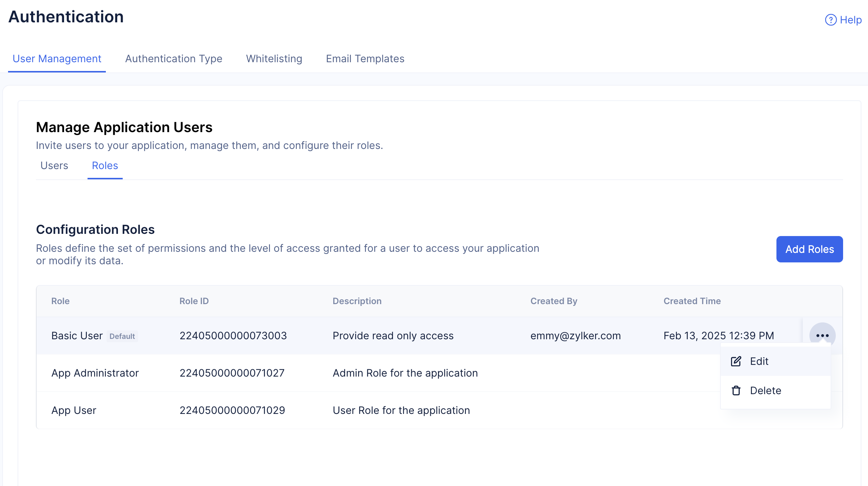The image size is (868, 486).
Task: Click the Created Time column header
Action: coord(692,301)
